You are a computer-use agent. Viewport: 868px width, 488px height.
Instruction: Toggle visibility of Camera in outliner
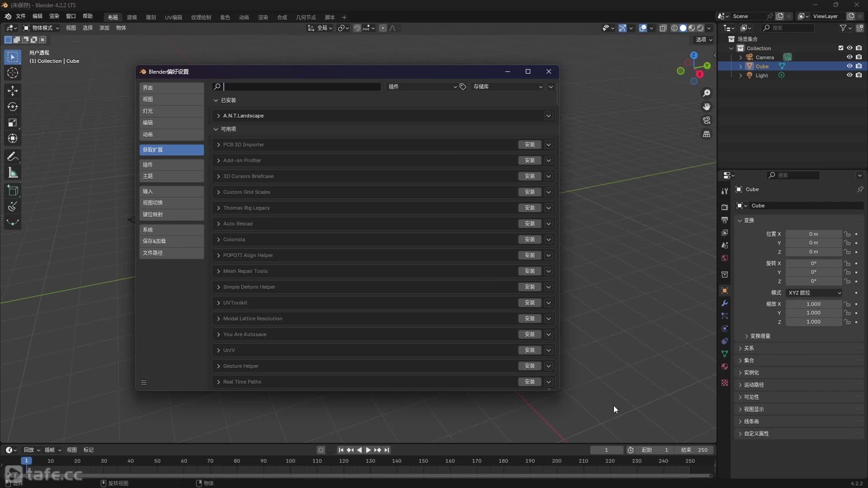click(x=849, y=57)
